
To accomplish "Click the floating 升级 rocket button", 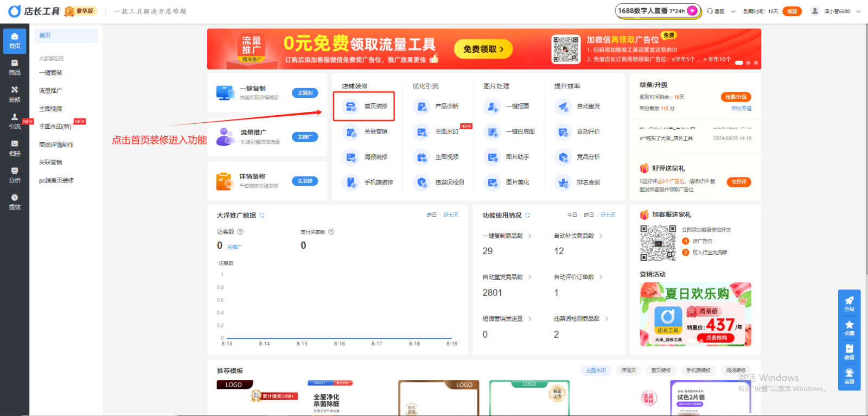I will click(849, 304).
